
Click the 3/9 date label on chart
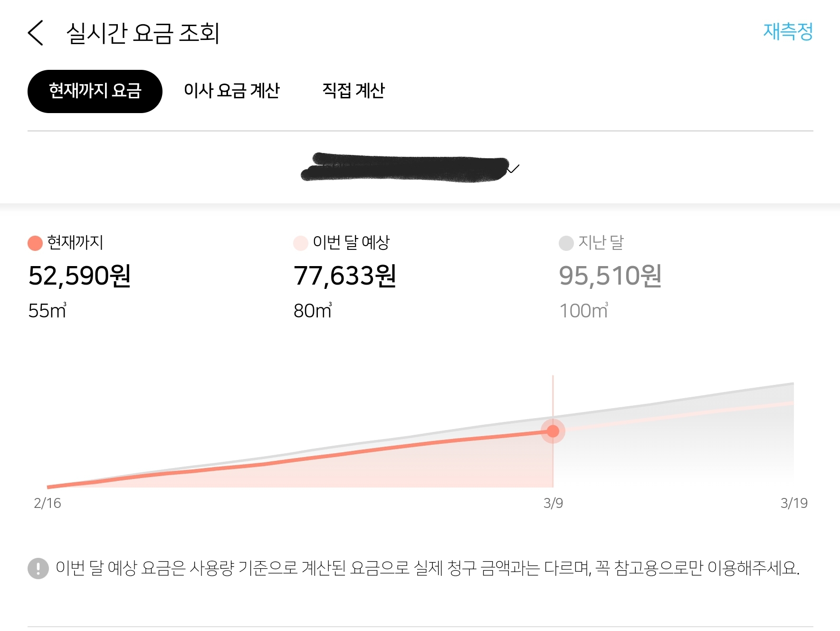point(553,503)
